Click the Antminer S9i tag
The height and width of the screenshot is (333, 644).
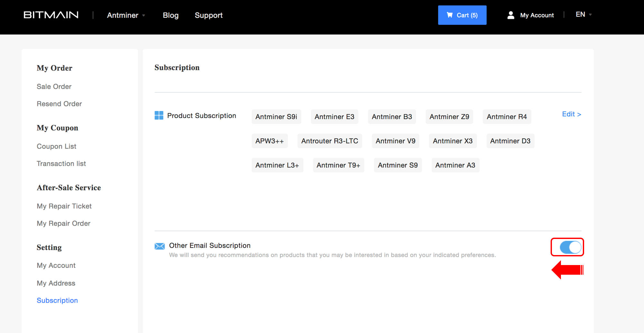(276, 117)
